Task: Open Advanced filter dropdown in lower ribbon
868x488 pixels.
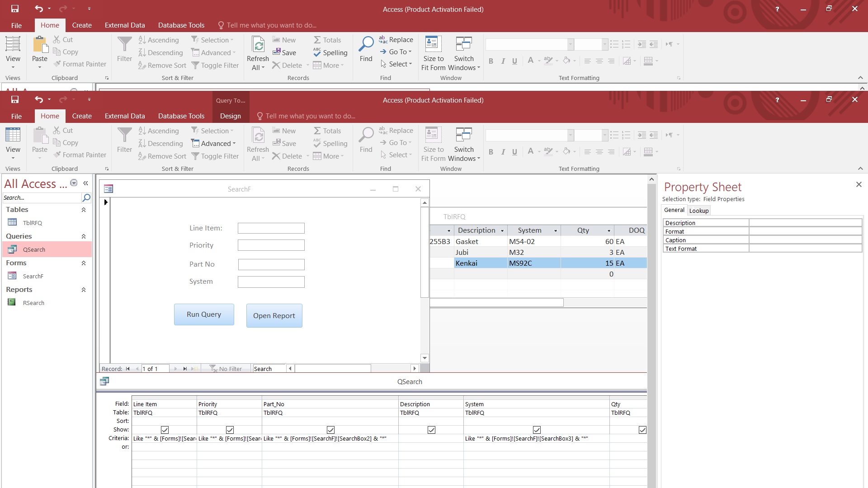Action: point(213,143)
